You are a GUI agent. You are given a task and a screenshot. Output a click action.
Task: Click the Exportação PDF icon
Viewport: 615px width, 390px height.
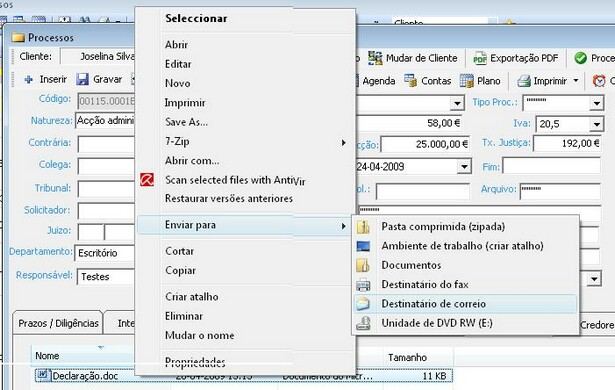point(480,58)
